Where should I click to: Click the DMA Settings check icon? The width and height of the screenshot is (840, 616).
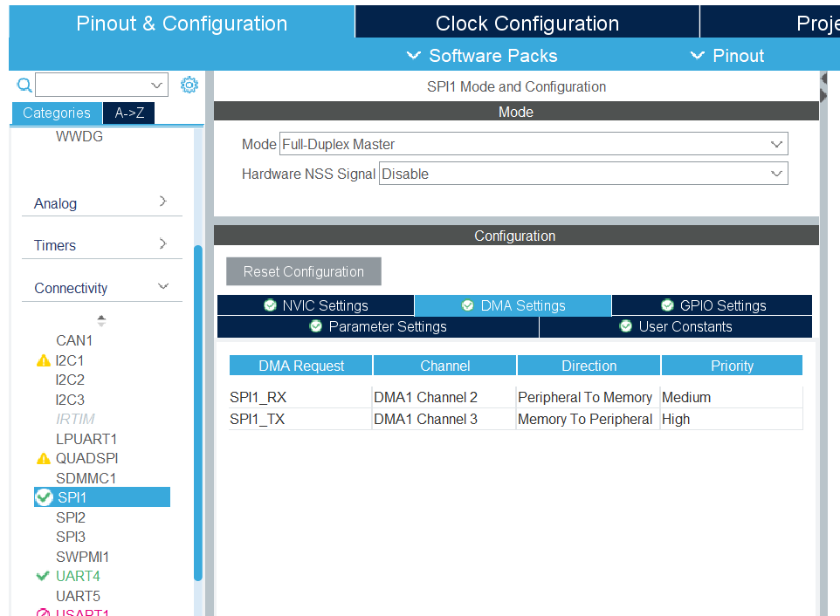pyautogui.click(x=468, y=305)
